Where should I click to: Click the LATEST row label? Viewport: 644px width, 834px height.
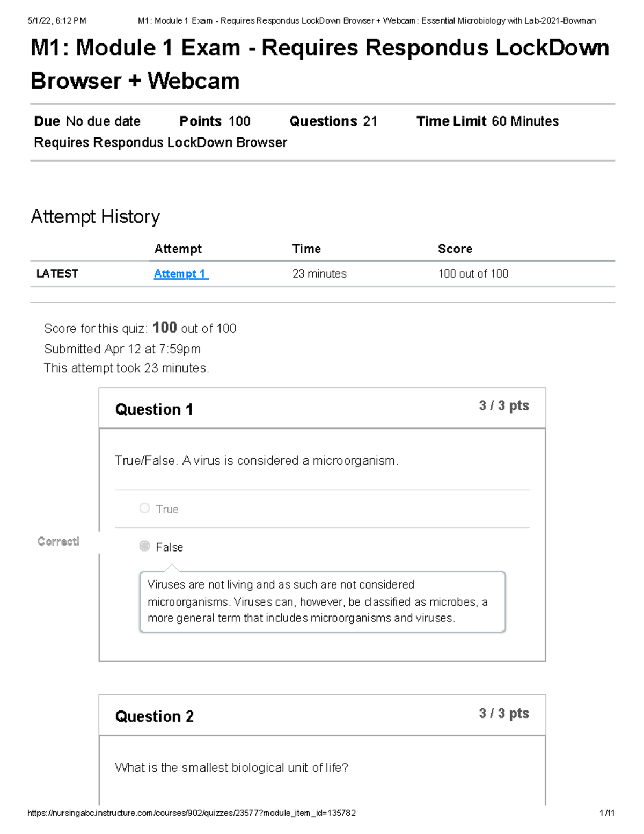pyautogui.click(x=57, y=274)
